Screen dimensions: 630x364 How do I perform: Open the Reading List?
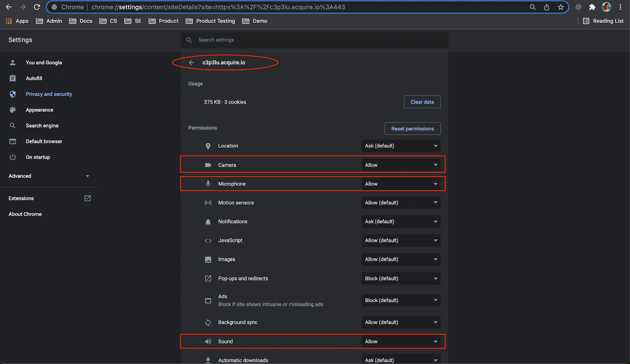point(603,21)
